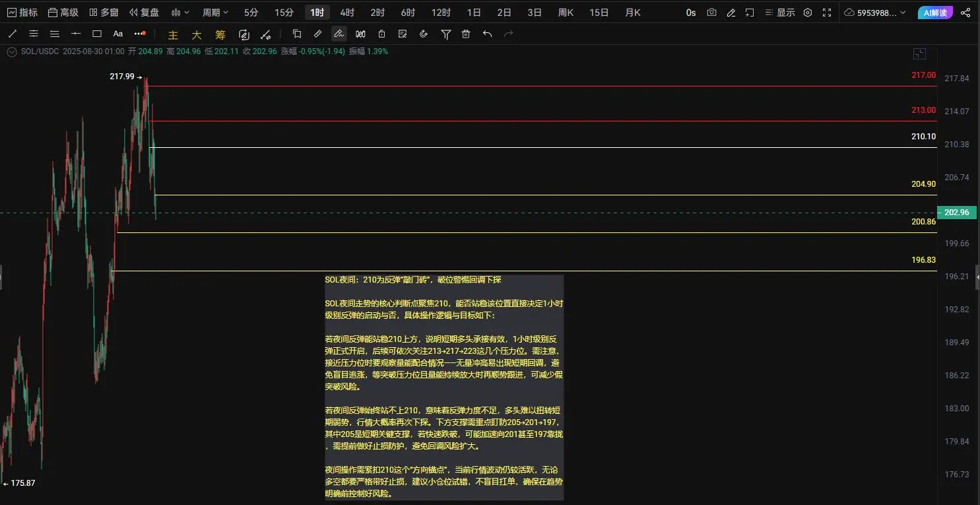Start 复盘 replay mode
The height and width of the screenshot is (505, 980).
[x=144, y=13]
